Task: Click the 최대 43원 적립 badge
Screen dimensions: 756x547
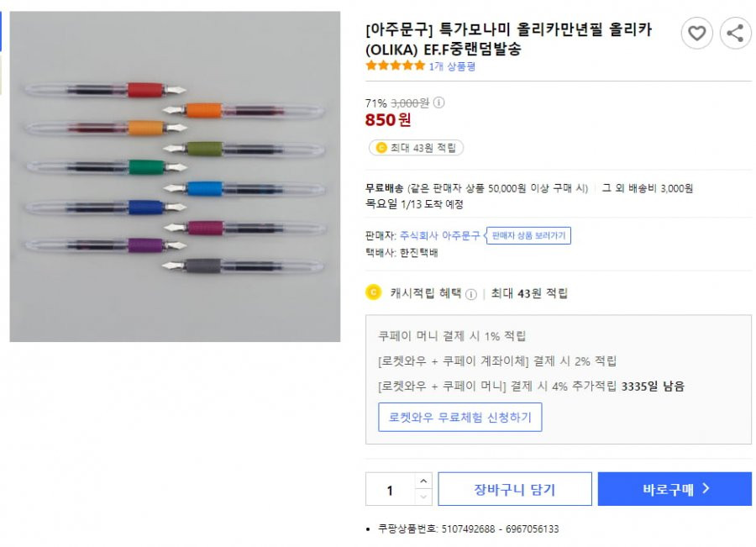Action: [x=416, y=148]
